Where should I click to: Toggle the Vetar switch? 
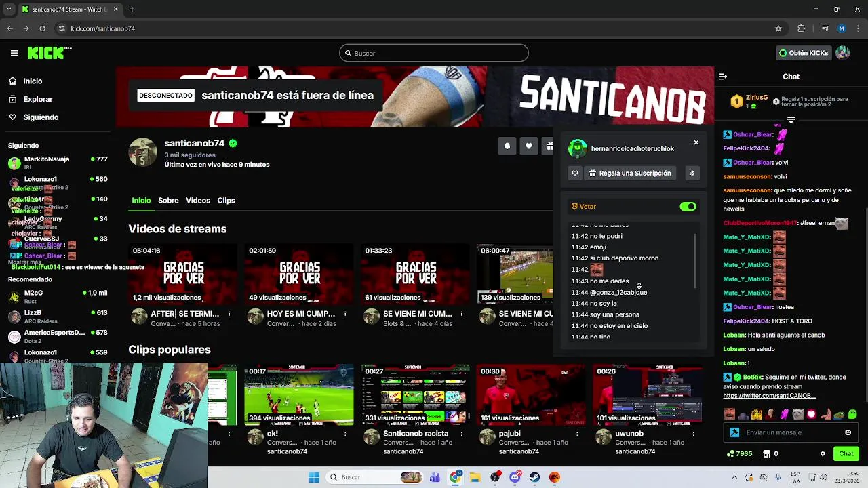(x=688, y=207)
